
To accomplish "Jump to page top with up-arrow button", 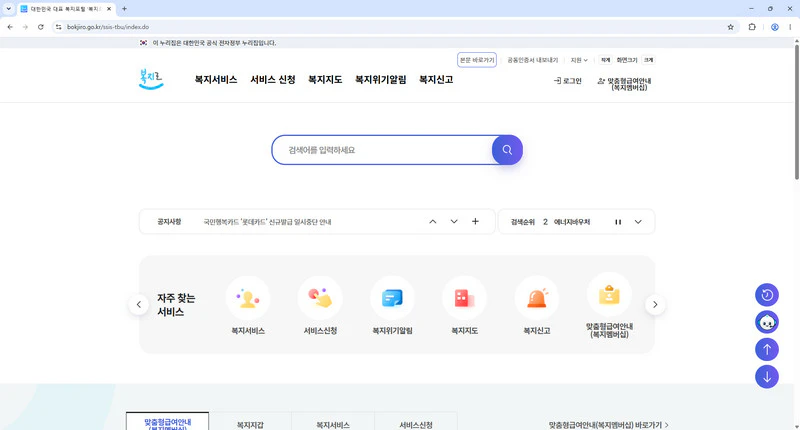I will pos(767,349).
